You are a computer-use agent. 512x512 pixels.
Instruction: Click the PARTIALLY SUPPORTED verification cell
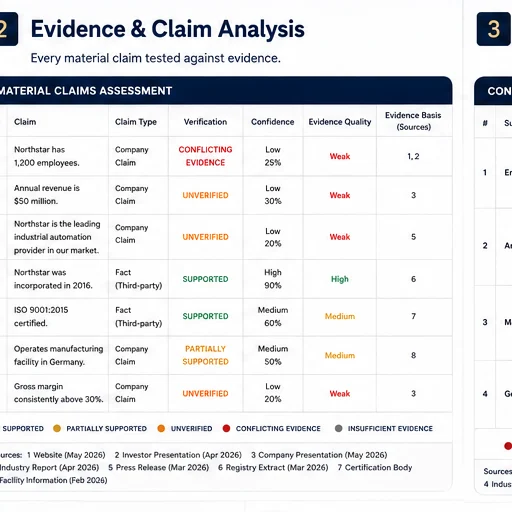click(205, 355)
